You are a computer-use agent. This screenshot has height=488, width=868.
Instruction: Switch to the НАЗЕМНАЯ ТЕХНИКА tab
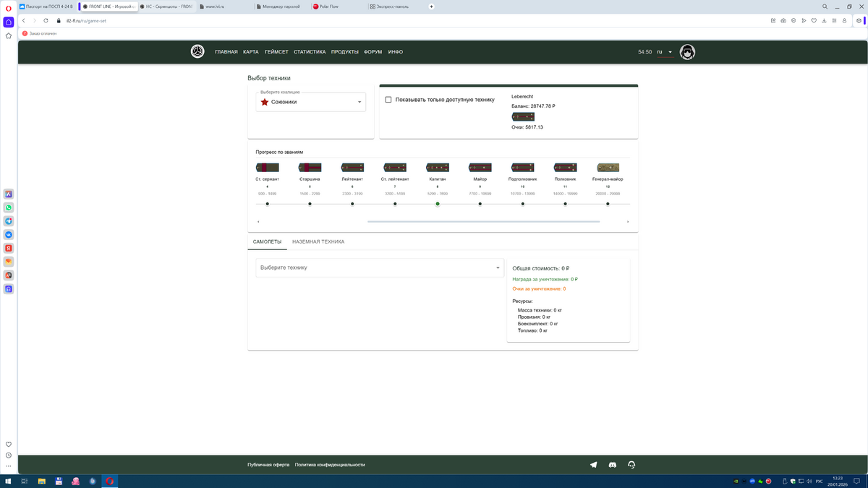318,241
